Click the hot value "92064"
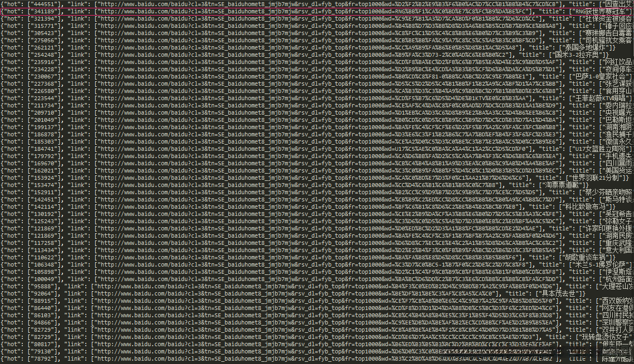Screen dimensions: 634x364 [x=43, y=294]
